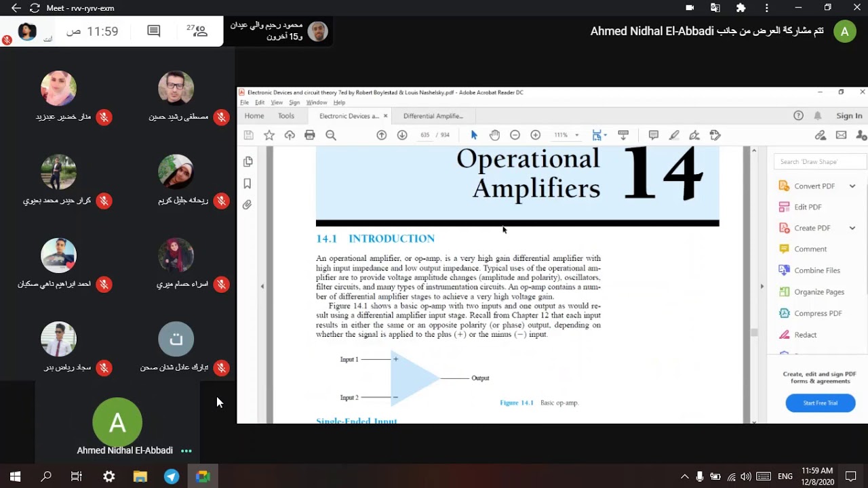
Task: Open the bookmarks panel
Action: click(x=248, y=183)
